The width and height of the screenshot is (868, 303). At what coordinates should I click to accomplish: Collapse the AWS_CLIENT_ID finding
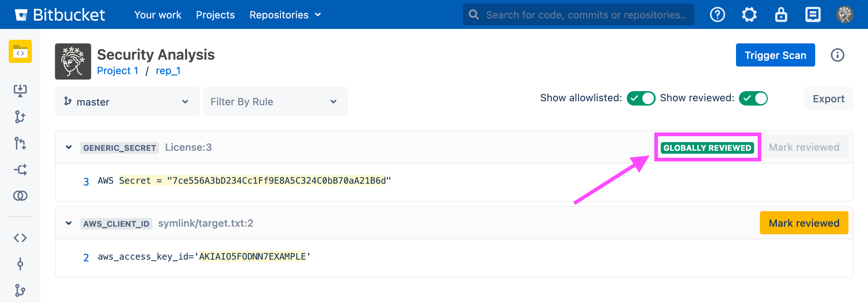coord(69,223)
